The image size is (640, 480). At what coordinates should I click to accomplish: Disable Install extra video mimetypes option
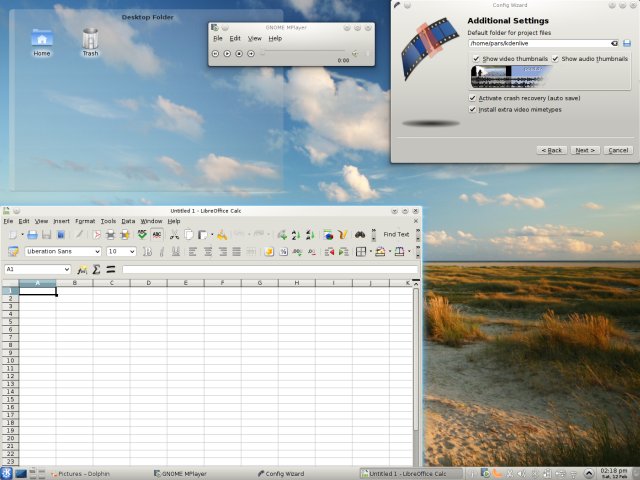click(473, 109)
